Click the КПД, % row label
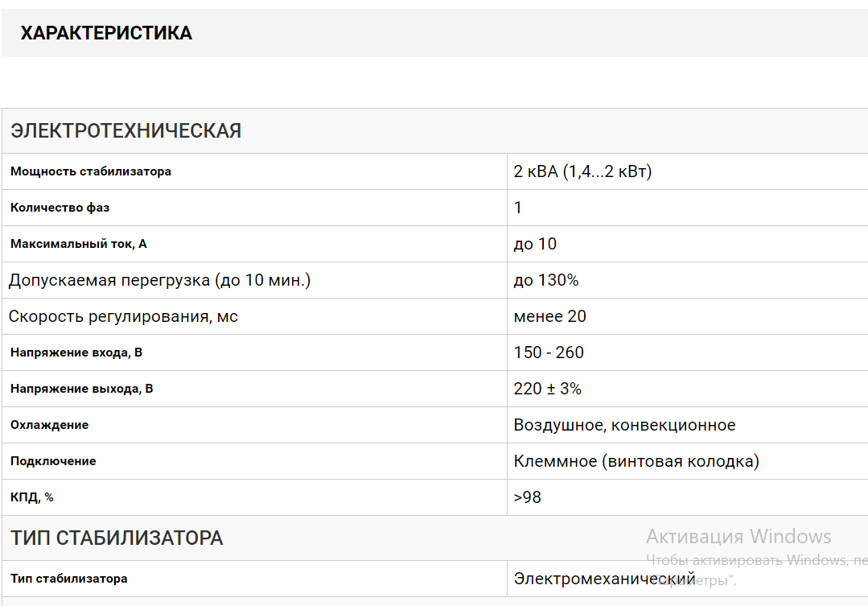The width and height of the screenshot is (868, 606). pos(31,497)
